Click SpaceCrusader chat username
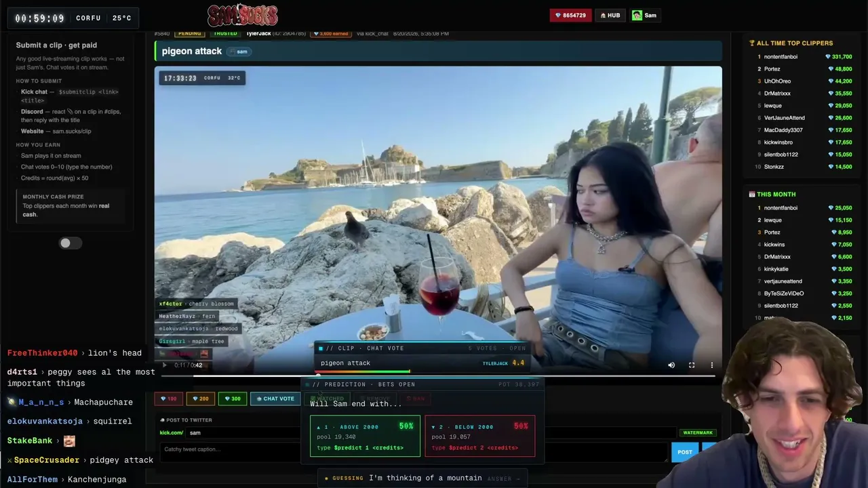 tap(47, 460)
